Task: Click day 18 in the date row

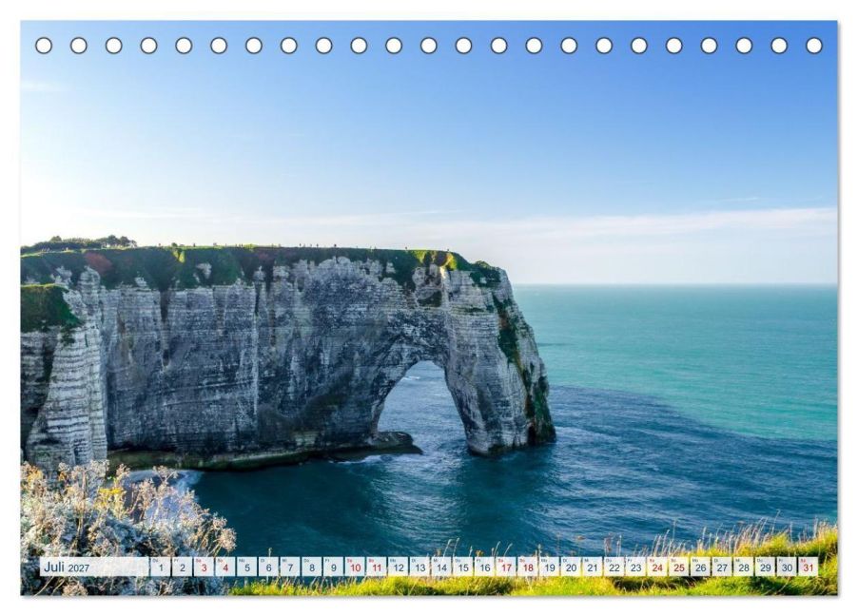Action: [528, 567]
